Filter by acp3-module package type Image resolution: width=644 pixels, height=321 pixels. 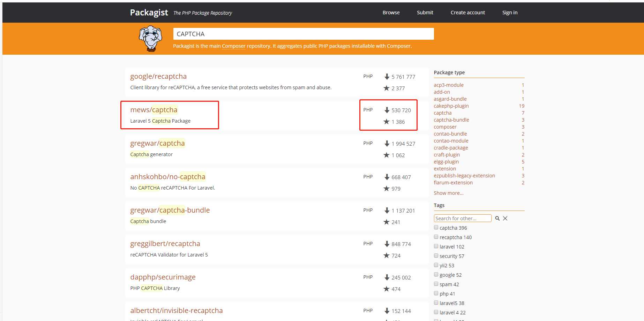click(x=449, y=85)
